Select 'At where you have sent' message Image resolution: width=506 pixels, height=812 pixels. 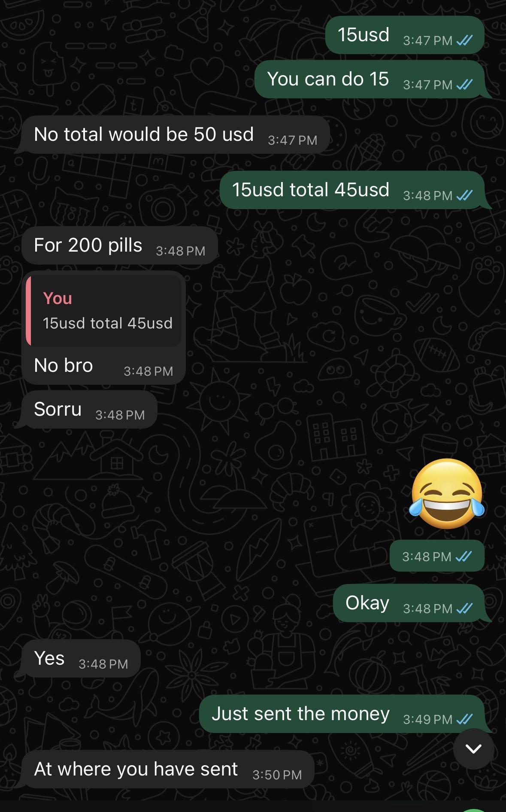click(168, 769)
